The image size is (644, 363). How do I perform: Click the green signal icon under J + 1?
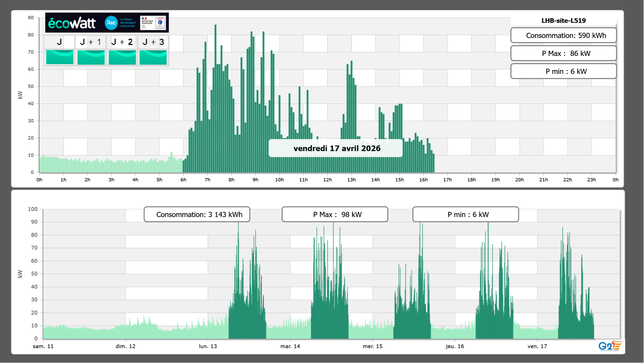pyautogui.click(x=91, y=57)
